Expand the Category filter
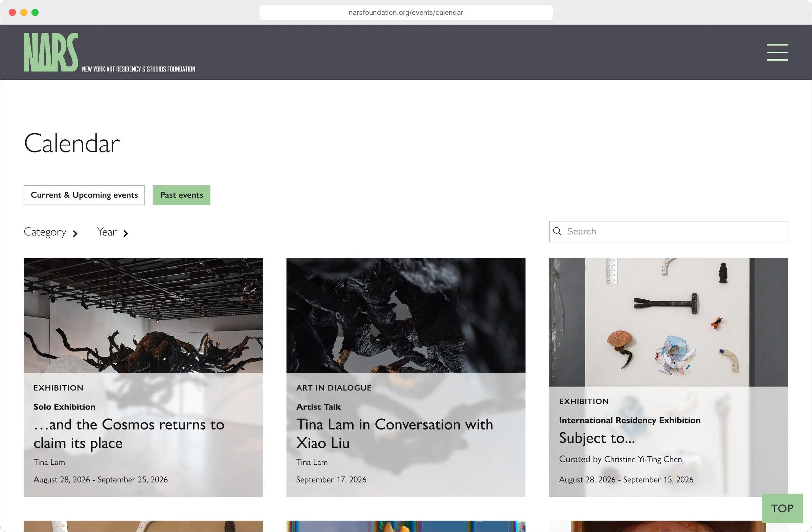This screenshot has width=812, height=532. coord(51,232)
